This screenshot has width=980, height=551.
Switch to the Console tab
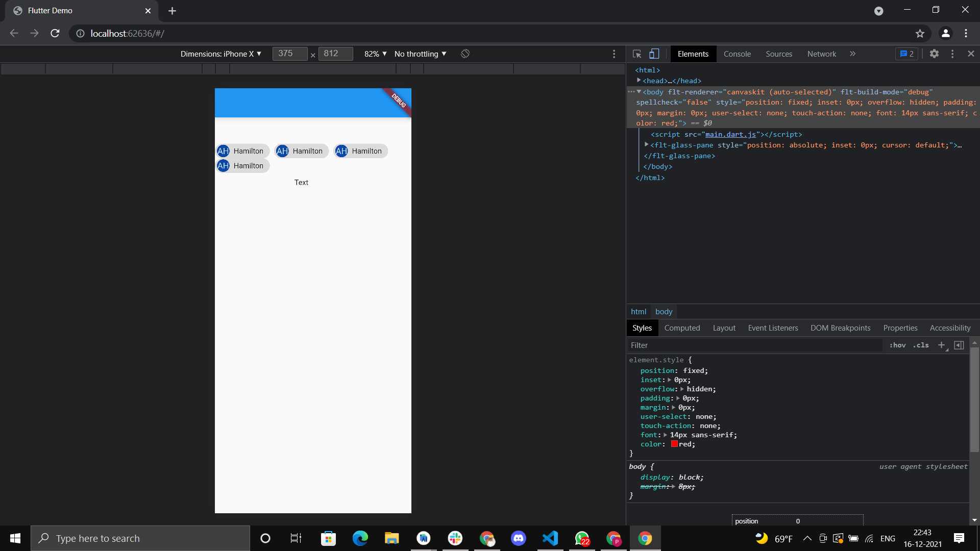737,54
